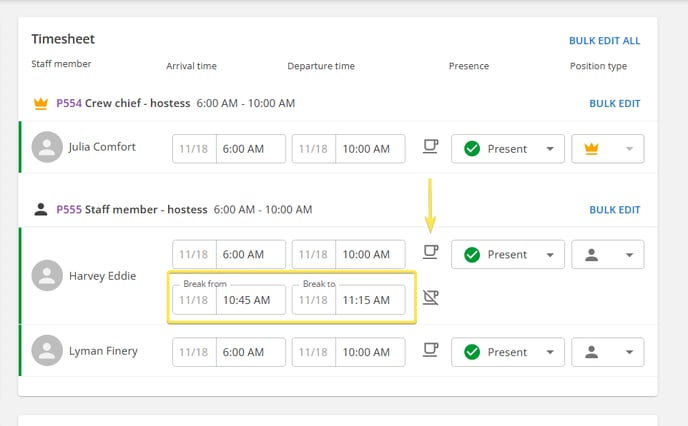Click the crown icon beside P554
Viewport: 688px width, 426px height.
(x=41, y=104)
